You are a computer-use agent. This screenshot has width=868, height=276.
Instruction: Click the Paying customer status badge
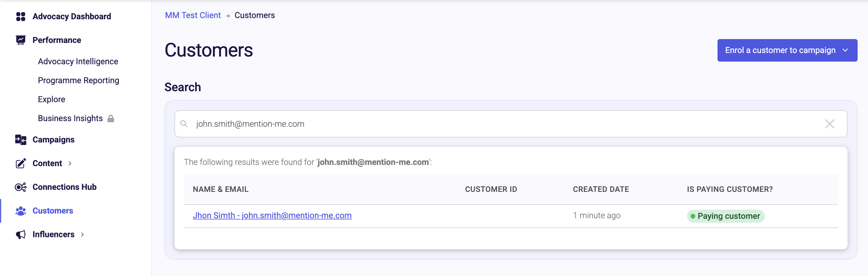[726, 216]
